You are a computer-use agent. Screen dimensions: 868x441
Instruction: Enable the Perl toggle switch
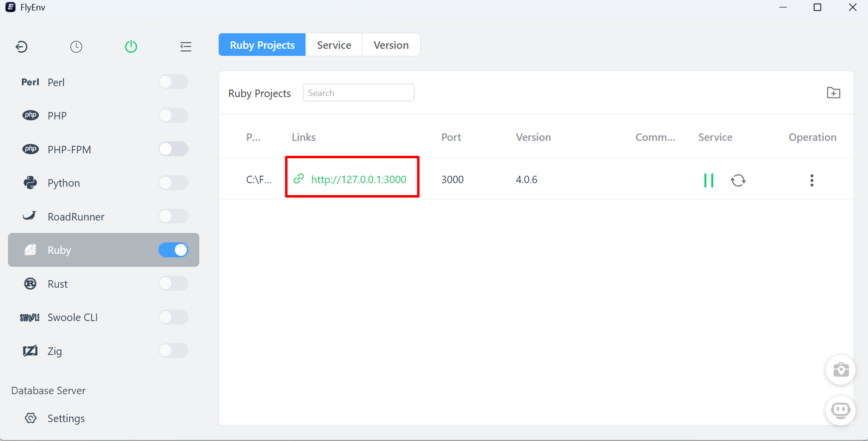(173, 82)
